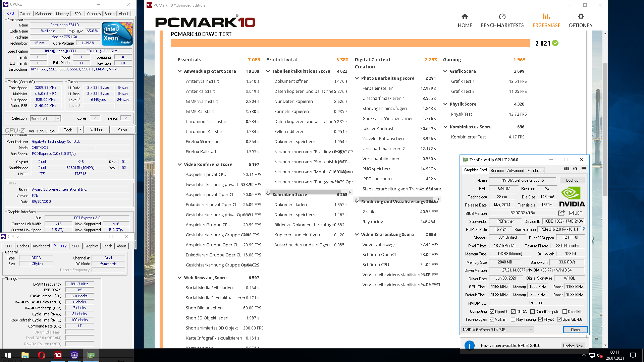Toggle the OpenGL 4.6 checkbox

pos(559,319)
